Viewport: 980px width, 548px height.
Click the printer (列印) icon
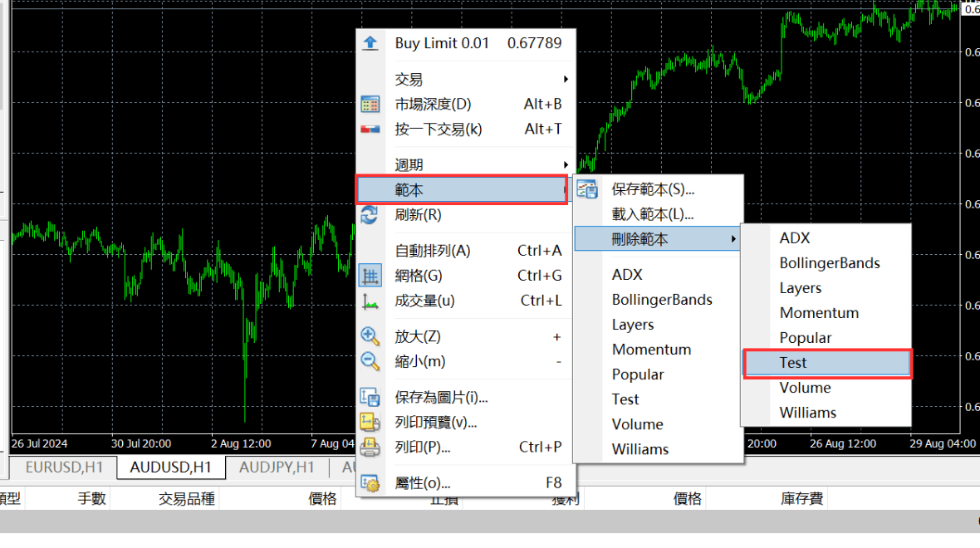click(x=370, y=447)
